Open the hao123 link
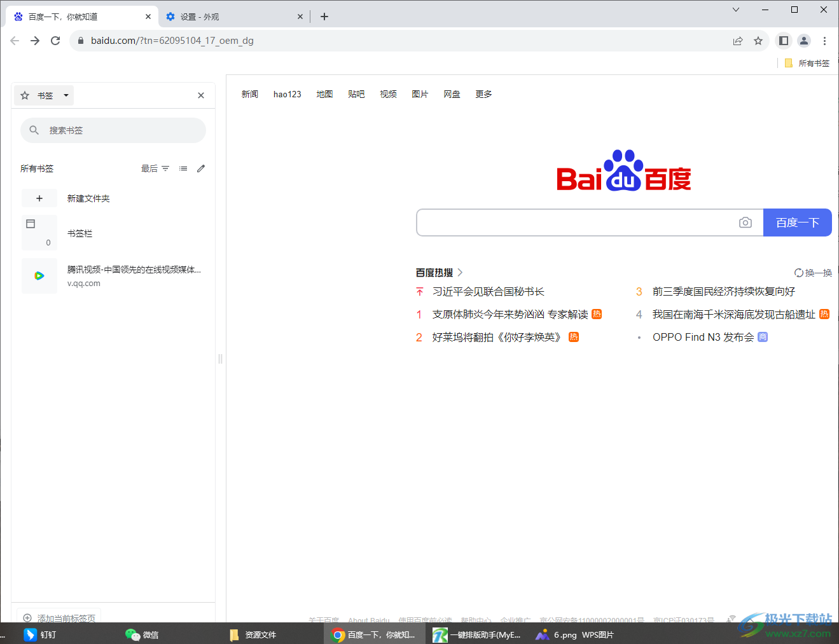The height and width of the screenshot is (644, 839). click(288, 94)
